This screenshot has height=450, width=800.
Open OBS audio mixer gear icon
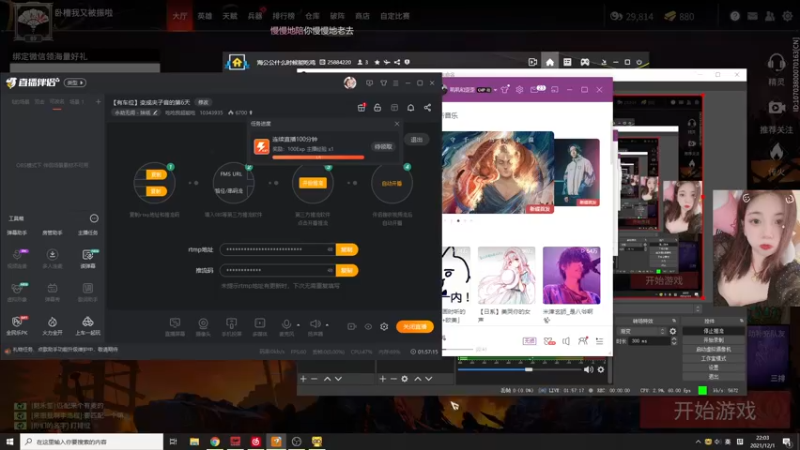point(601,369)
